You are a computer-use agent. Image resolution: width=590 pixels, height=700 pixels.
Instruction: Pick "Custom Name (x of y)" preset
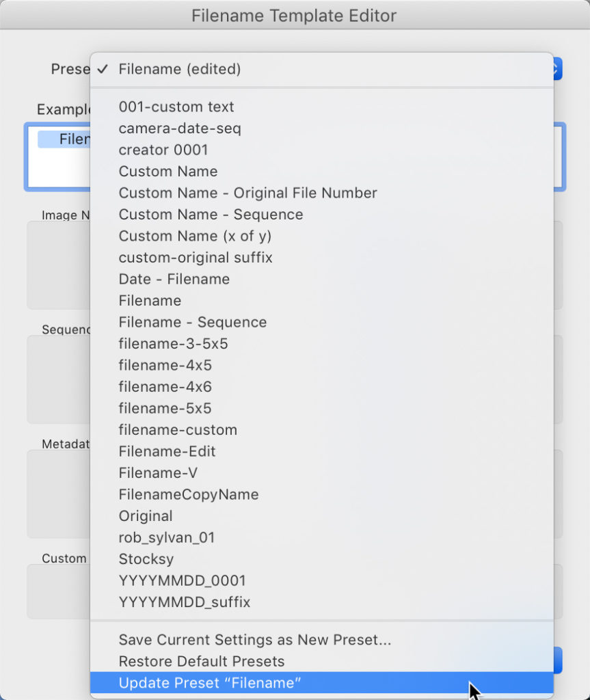tap(195, 236)
